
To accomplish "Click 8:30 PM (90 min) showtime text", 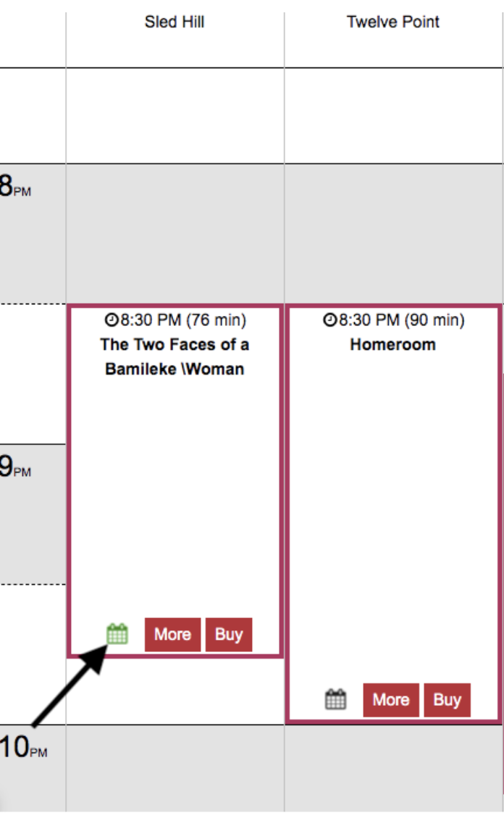I will [x=402, y=320].
